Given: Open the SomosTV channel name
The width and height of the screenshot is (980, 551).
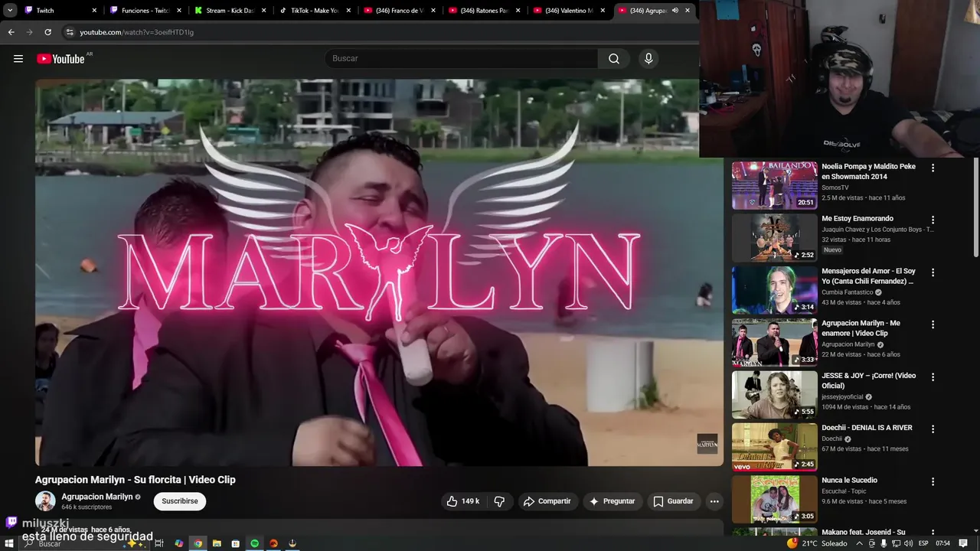Looking at the screenshot, I should tap(835, 187).
